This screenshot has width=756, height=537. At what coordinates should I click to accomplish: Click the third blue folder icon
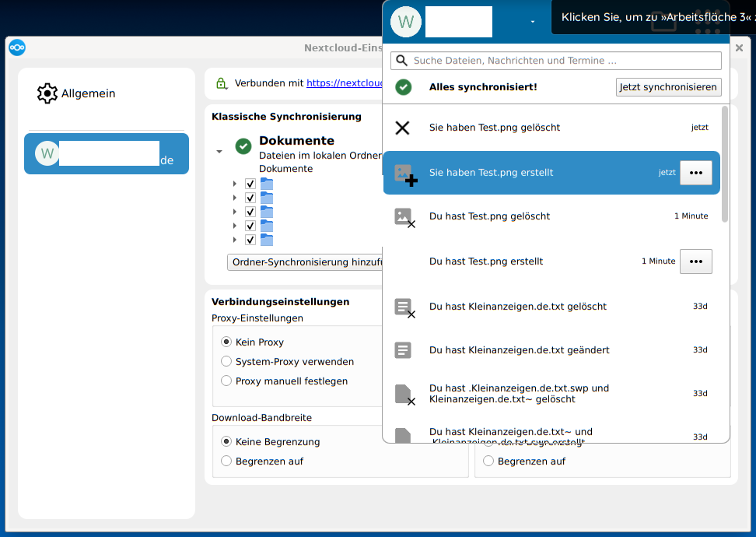pos(267,212)
